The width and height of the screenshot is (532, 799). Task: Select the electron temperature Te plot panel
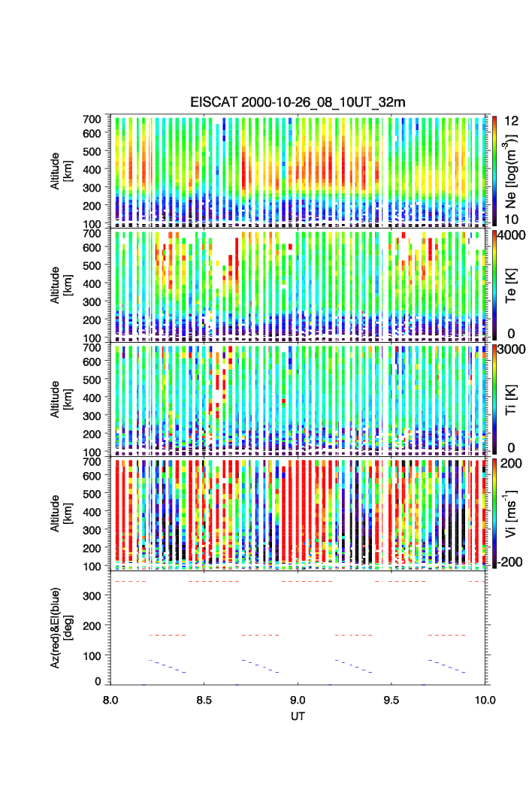(x=298, y=285)
